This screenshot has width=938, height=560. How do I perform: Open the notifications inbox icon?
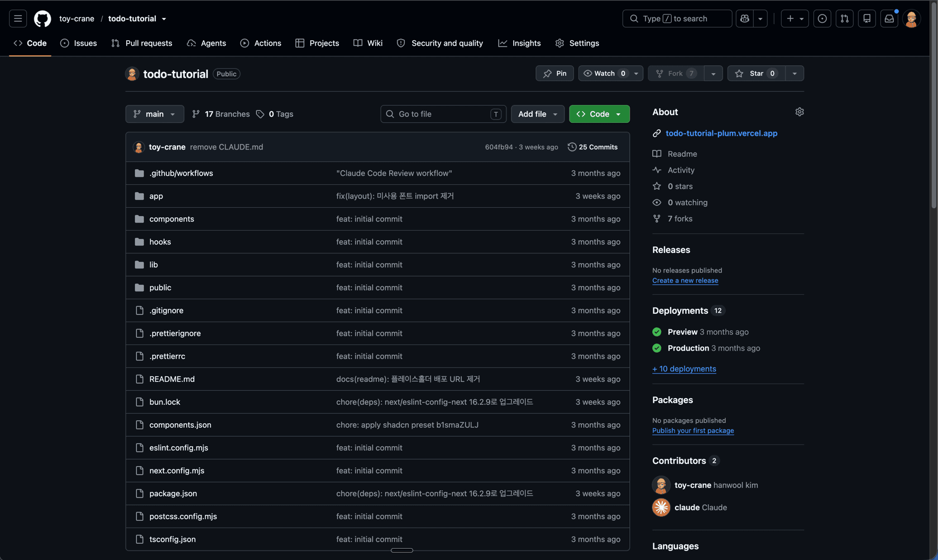pos(889,18)
